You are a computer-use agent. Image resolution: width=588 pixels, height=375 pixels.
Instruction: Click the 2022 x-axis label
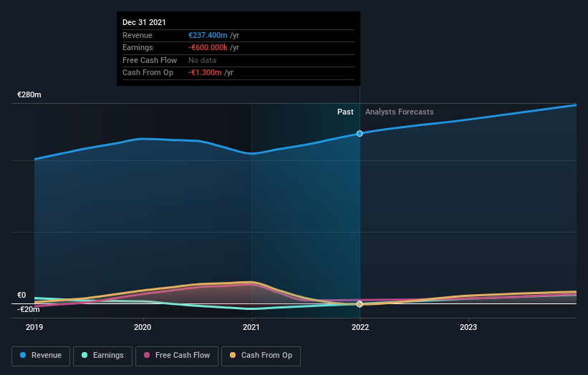pos(360,328)
